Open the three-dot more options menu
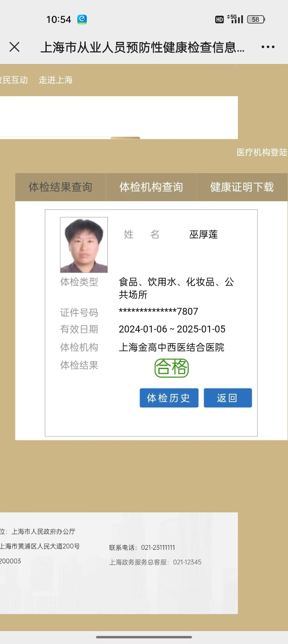 tap(268, 47)
